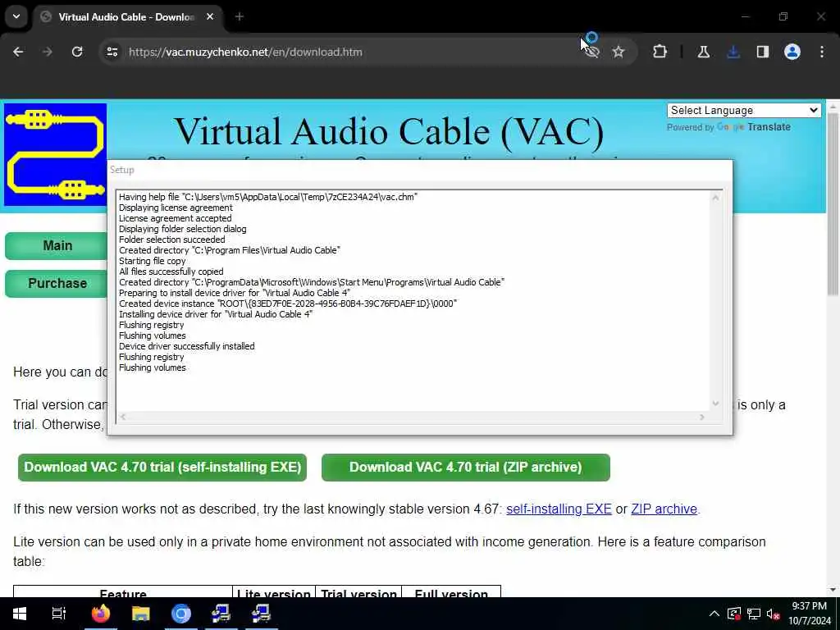This screenshot has width=840, height=630.
Task: Open the tab search dropdown arrow
Action: pos(16,16)
